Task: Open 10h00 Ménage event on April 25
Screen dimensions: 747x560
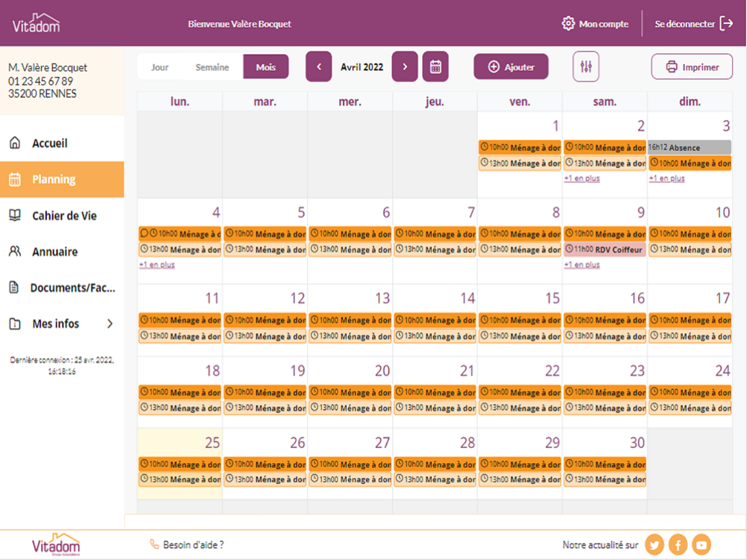Action: [x=179, y=464]
